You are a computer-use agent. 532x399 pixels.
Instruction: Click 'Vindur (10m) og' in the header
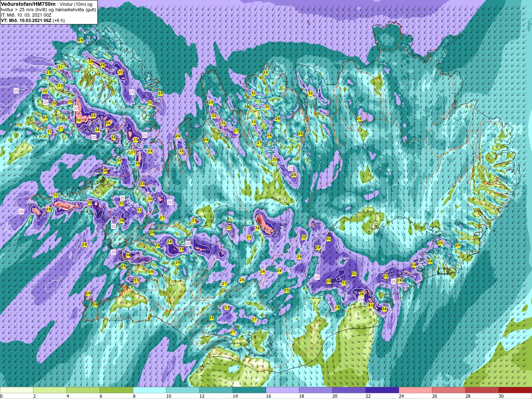click(76, 4)
